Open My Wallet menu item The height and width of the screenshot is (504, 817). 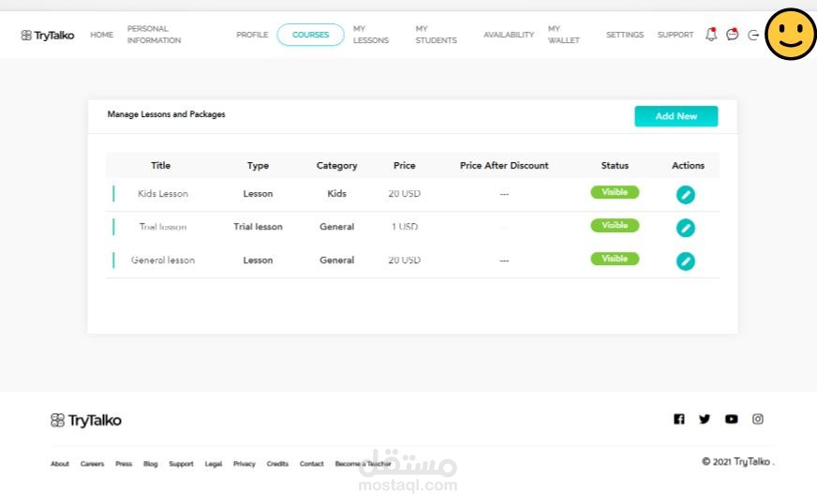(564, 35)
